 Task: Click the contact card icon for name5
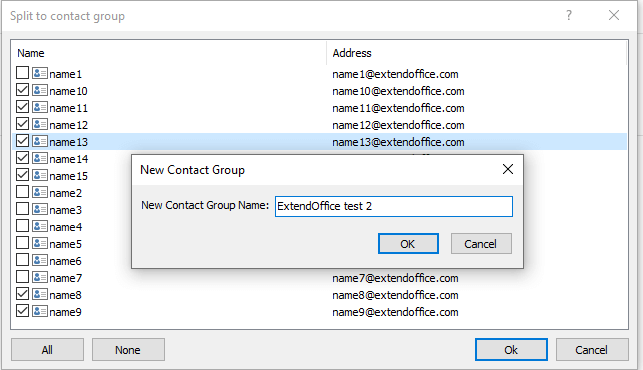point(40,243)
